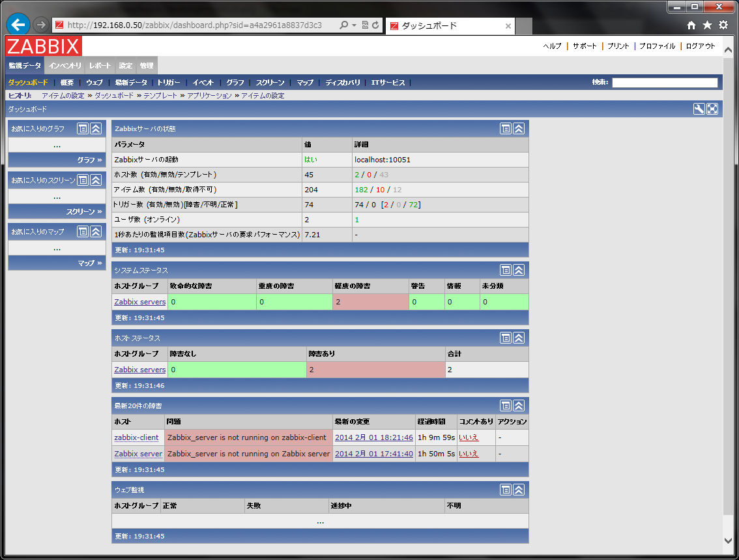Viewport: 739px width, 560px height.
Task: Click the browser address bar URL
Action: (x=195, y=25)
